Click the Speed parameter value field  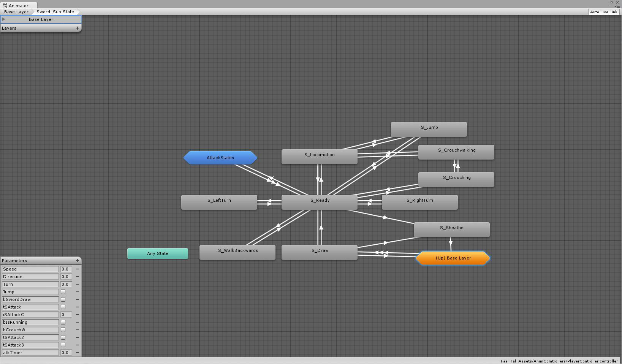pos(66,269)
